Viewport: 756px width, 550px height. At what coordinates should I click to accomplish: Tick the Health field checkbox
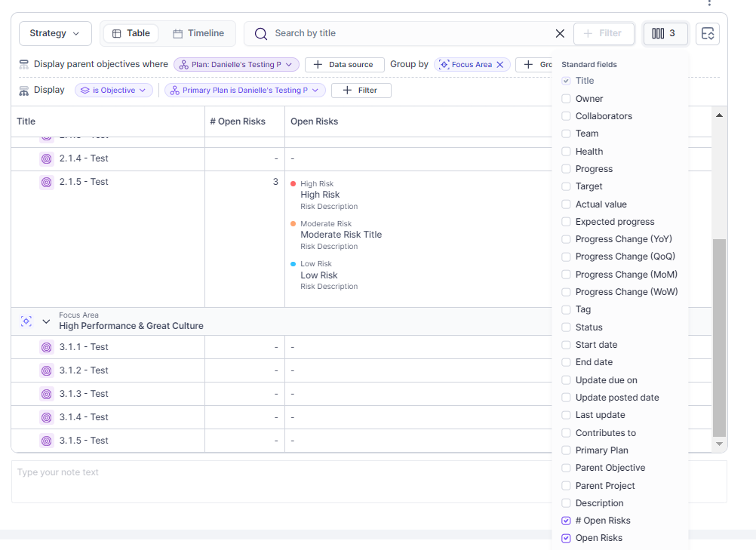(566, 152)
